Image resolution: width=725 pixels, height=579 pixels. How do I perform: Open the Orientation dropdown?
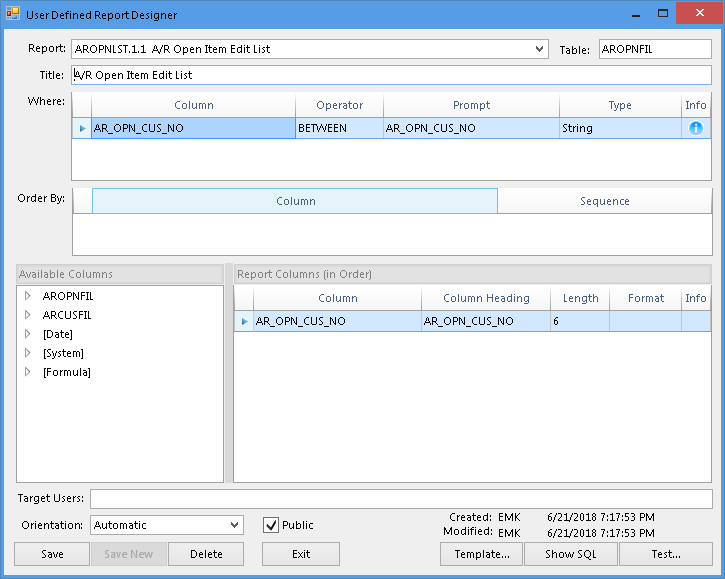pos(234,525)
